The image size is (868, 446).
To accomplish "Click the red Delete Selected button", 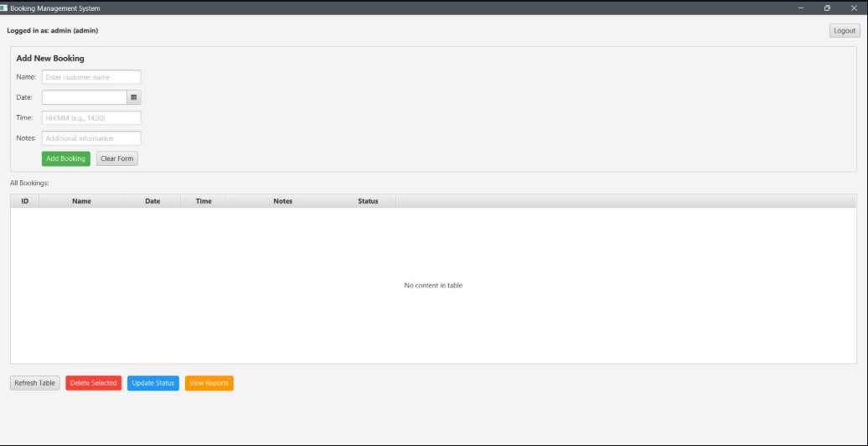I will pos(94,383).
